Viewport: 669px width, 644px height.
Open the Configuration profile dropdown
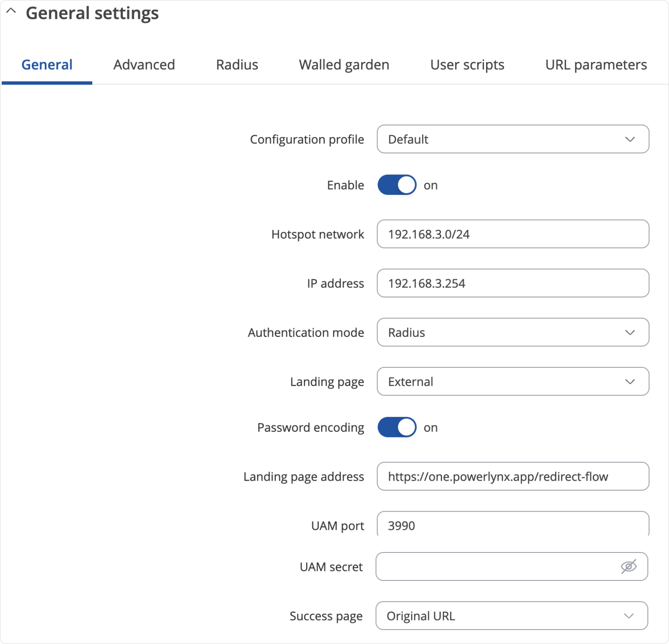point(513,139)
